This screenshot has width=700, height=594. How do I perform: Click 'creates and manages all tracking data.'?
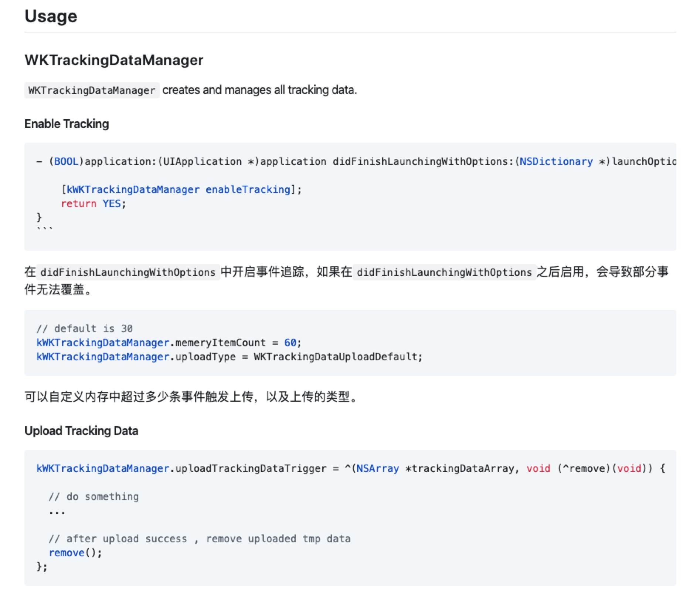pyautogui.click(x=259, y=90)
